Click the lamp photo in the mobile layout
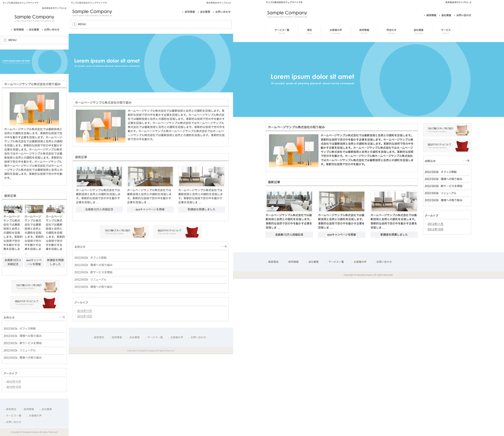The image size is (504, 436). 34,109
